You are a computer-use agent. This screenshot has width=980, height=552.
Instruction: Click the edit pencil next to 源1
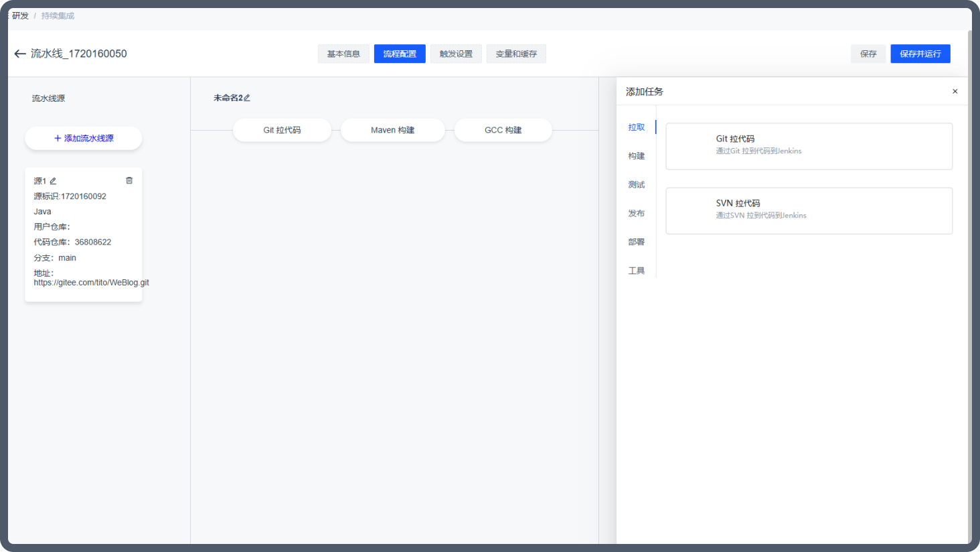[x=53, y=181]
